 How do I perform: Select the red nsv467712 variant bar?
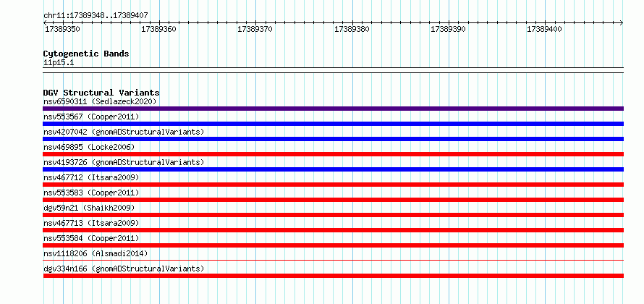[333, 185]
